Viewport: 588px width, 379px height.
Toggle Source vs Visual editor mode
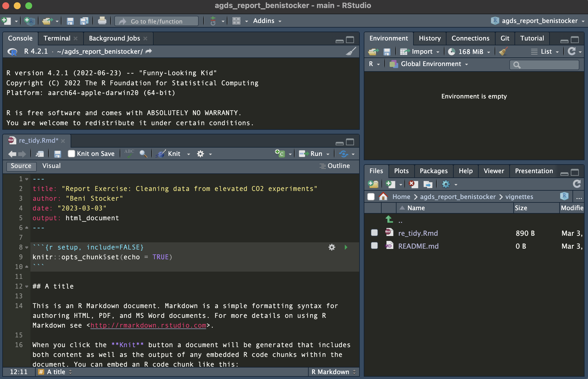(51, 165)
